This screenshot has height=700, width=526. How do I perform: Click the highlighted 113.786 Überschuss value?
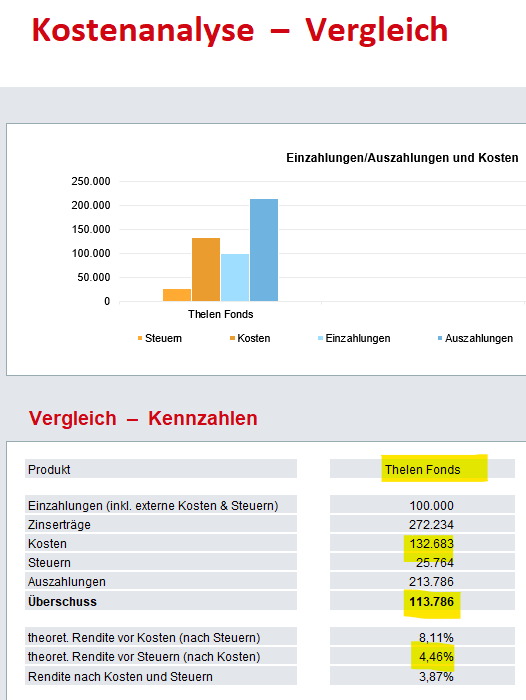[x=431, y=602]
